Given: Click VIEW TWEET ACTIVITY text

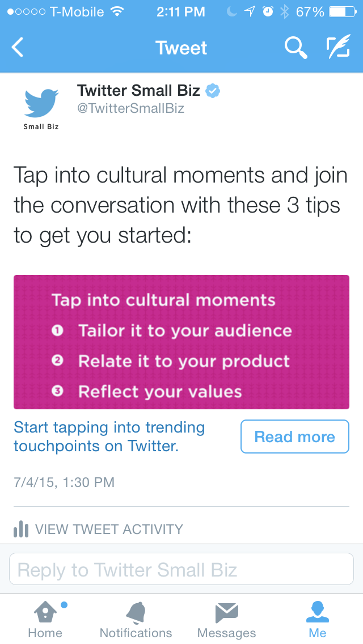Looking at the screenshot, I should click(x=109, y=529).
